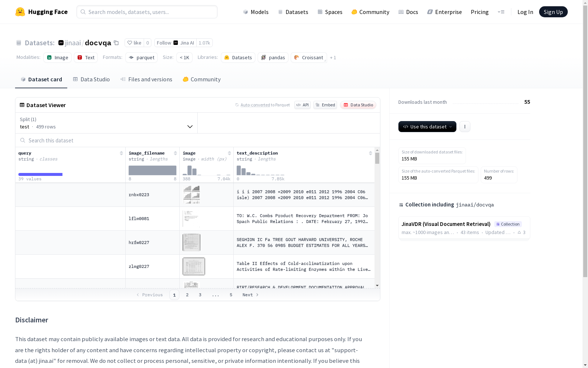588x368 pixels.
Task: Sort the text_description column
Action: click(x=370, y=153)
